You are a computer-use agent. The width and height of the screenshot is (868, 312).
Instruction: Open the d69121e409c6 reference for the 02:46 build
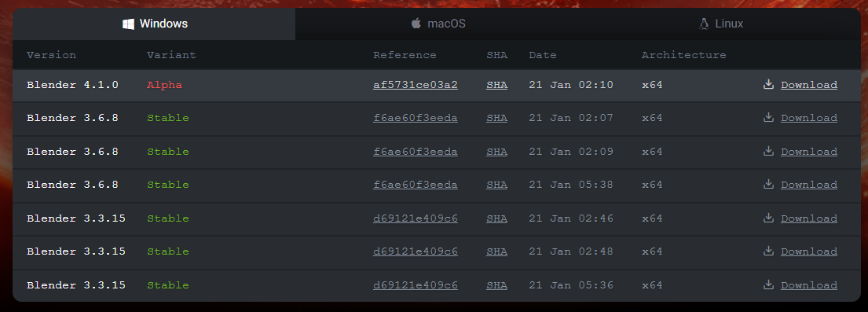pyautogui.click(x=416, y=218)
